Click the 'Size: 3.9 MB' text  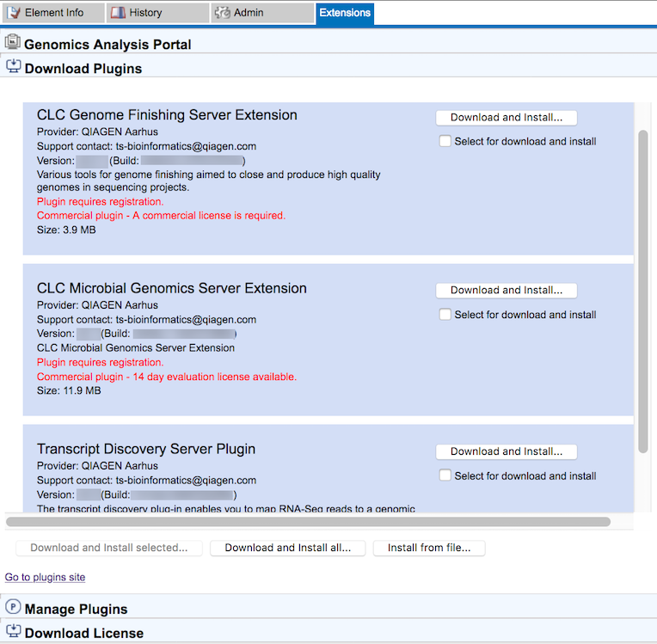coord(66,230)
